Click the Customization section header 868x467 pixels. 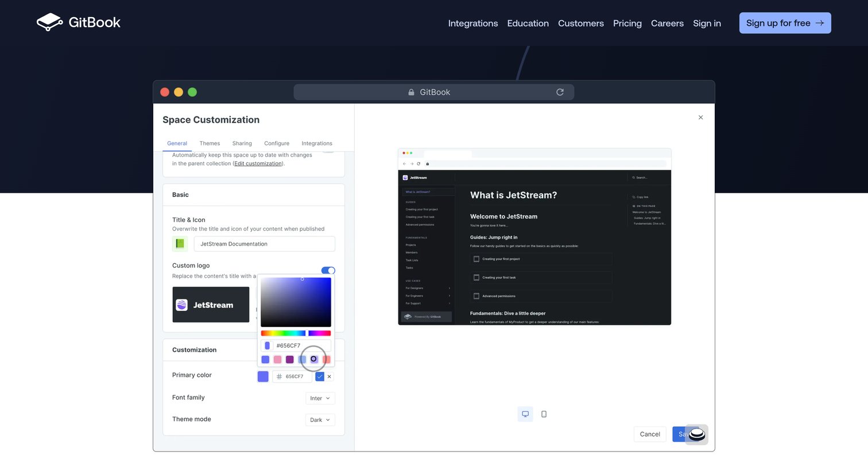[195, 350]
